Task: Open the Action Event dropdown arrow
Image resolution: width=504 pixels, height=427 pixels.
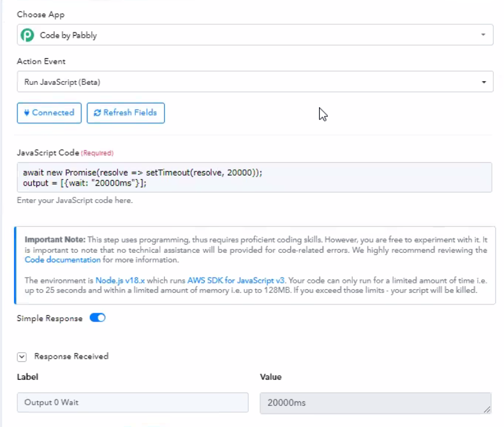Action: pyautogui.click(x=484, y=82)
